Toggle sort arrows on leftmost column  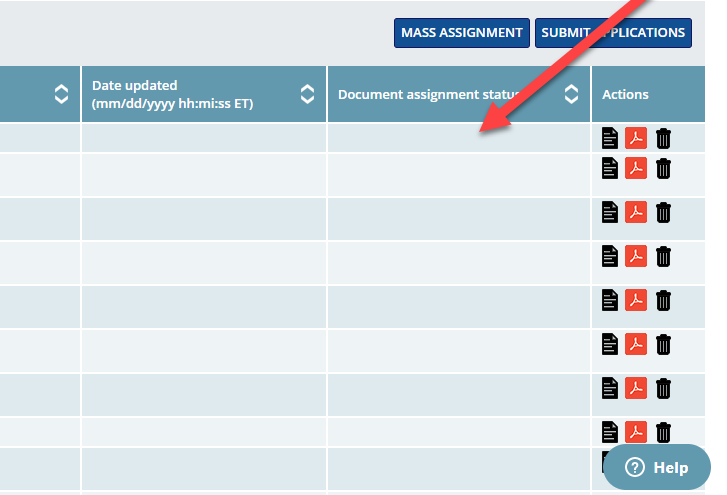61,94
